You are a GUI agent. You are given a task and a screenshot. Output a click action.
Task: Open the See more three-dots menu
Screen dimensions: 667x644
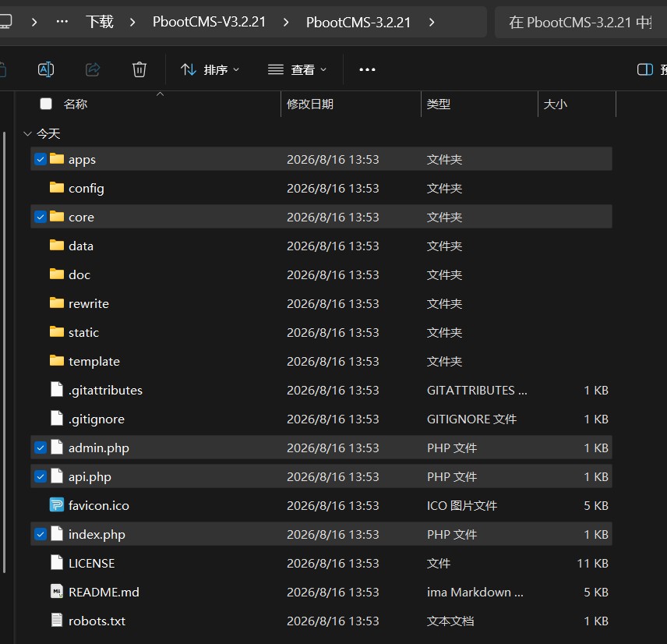367,70
